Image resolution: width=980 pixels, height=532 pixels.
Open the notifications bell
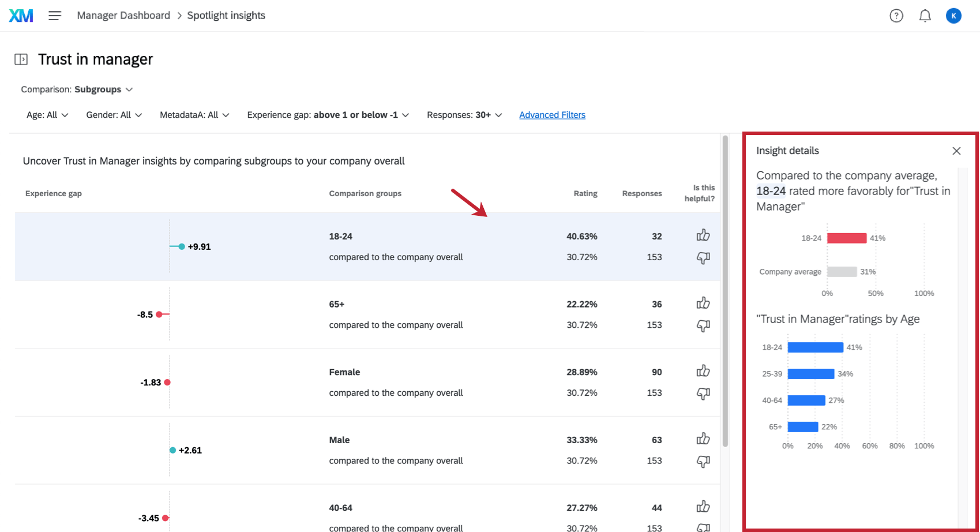click(x=925, y=16)
